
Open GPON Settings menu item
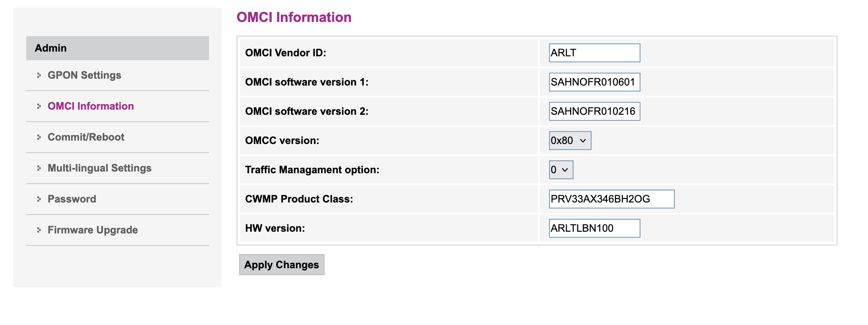(84, 75)
